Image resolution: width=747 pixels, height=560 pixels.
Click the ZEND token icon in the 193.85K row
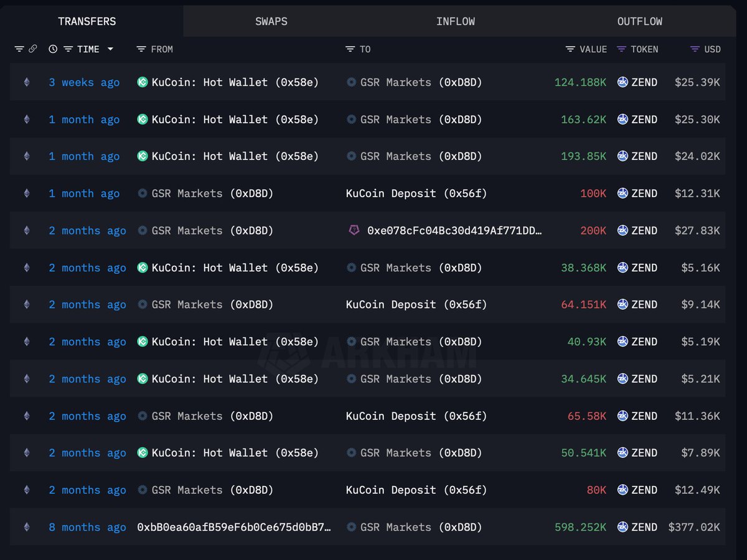[622, 156]
